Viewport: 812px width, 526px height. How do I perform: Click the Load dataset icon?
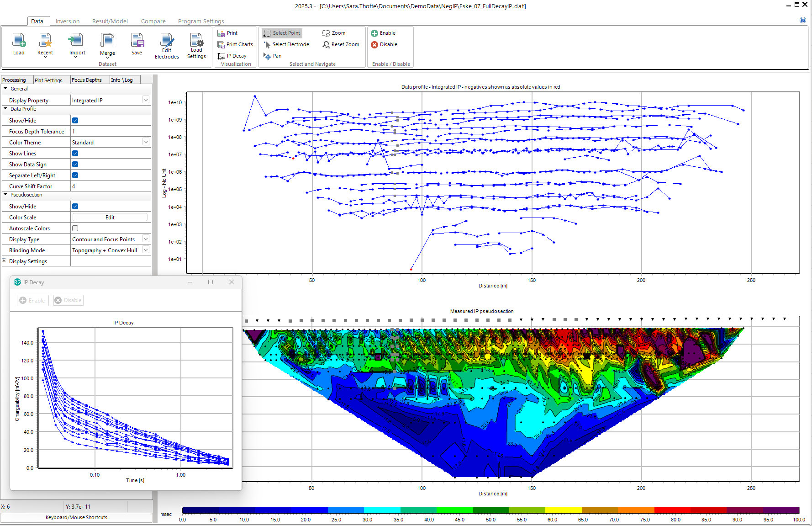coord(19,41)
